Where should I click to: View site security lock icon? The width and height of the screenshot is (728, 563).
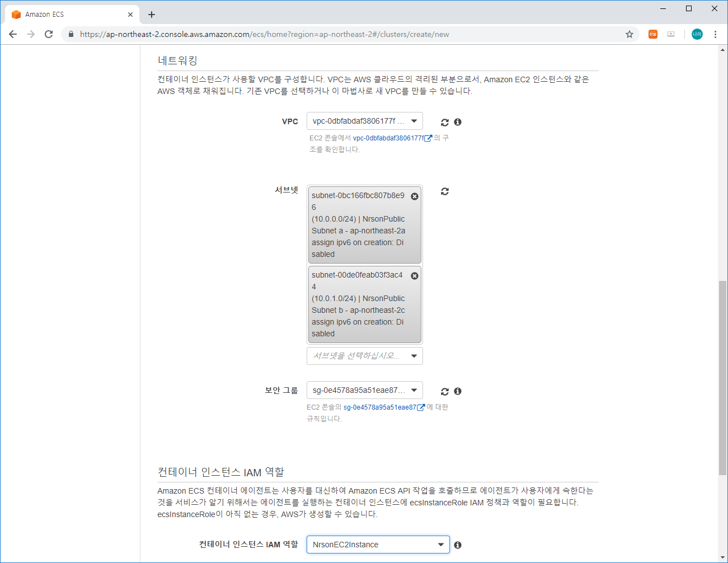tap(71, 34)
